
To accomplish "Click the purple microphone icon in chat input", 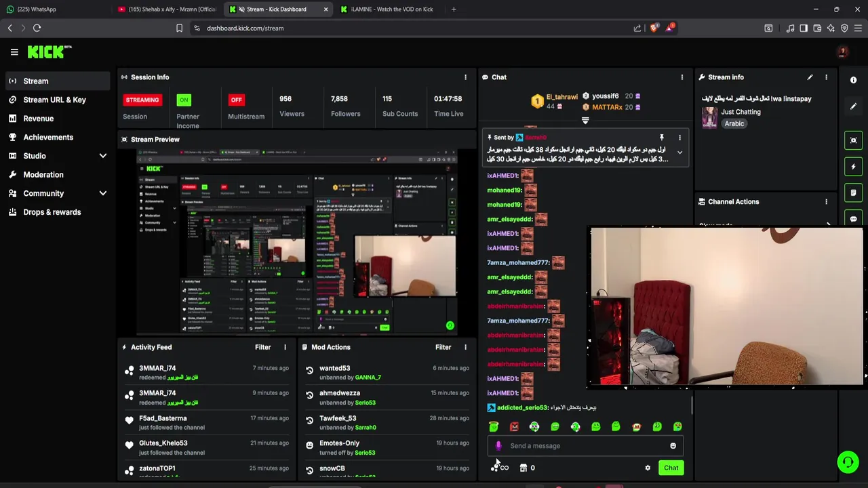I will click(498, 446).
